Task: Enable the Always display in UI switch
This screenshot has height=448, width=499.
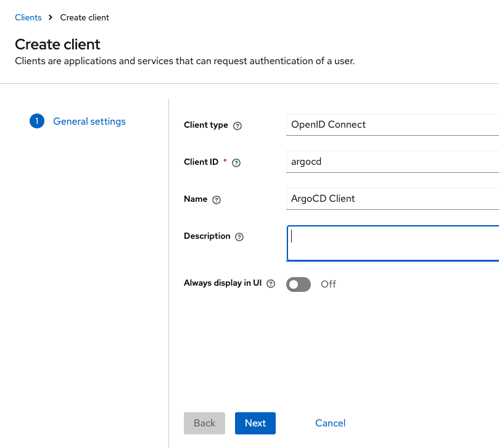Action: click(x=299, y=284)
